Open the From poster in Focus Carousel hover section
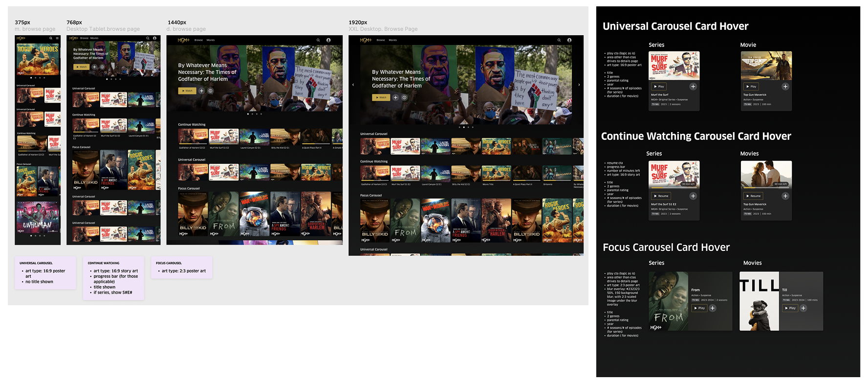This screenshot has width=868, height=384. [669, 301]
